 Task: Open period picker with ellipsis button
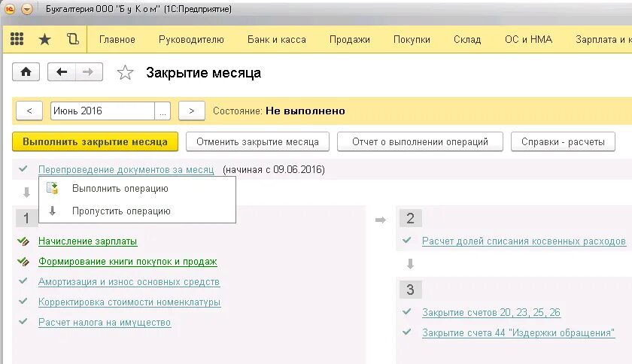tap(163, 111)
